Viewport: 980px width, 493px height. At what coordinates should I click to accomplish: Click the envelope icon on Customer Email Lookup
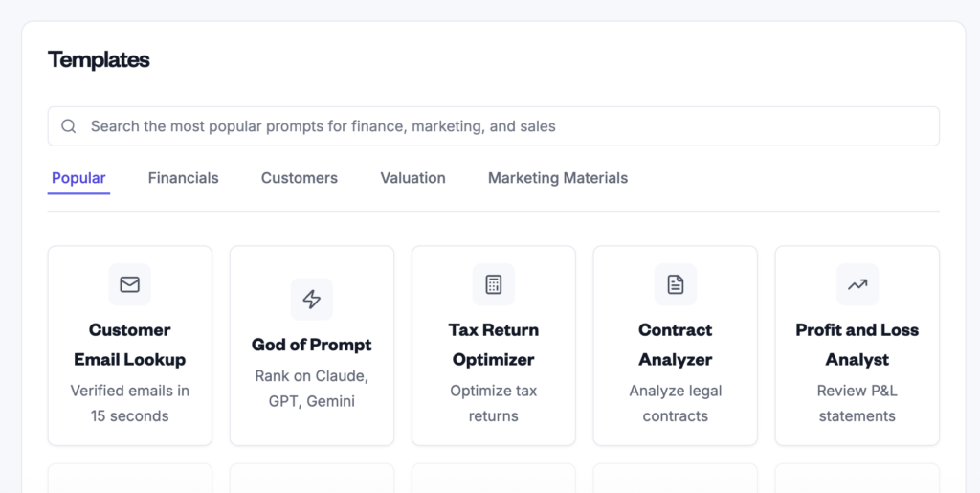point(129,284)
